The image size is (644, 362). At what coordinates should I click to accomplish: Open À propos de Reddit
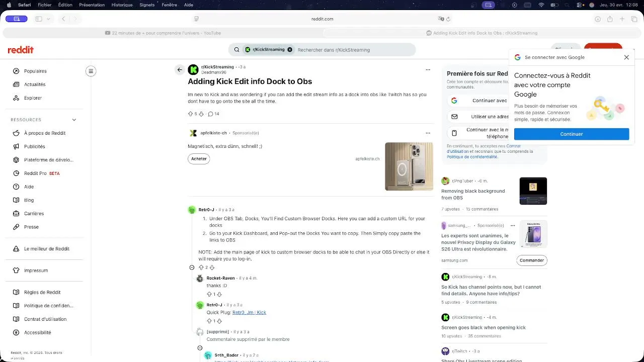[45, 133]
